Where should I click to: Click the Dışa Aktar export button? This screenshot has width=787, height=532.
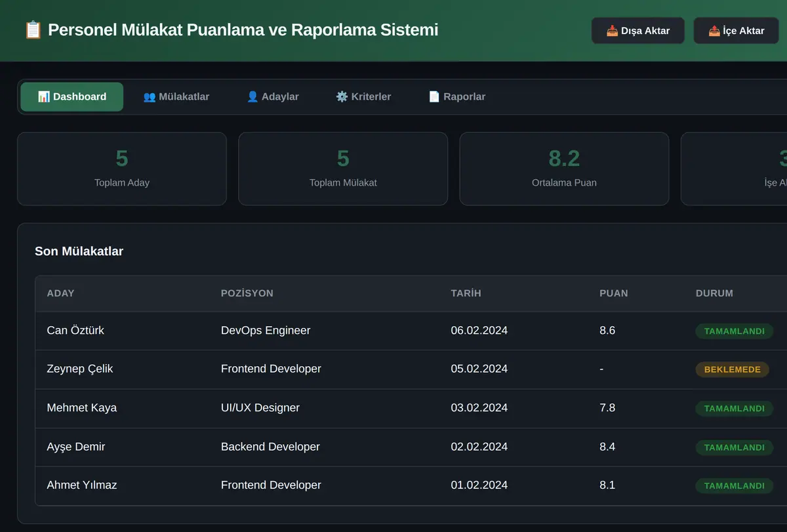pos(638,31)
